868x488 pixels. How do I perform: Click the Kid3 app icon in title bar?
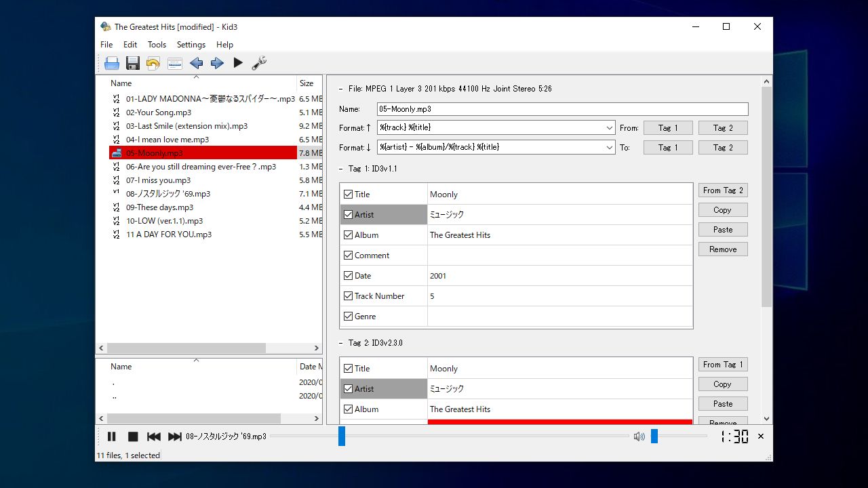click(x=106, y=26)
